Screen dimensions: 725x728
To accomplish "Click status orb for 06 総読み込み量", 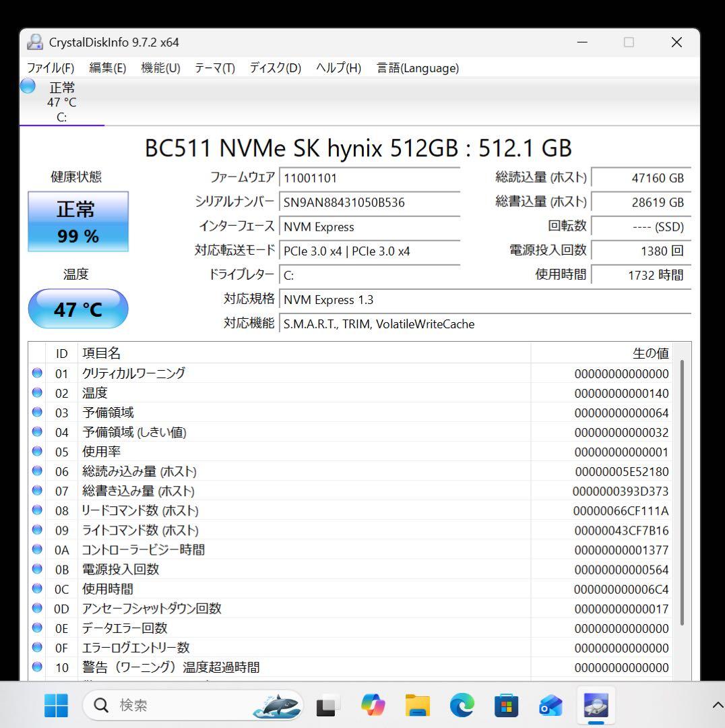I will (37, 471).
